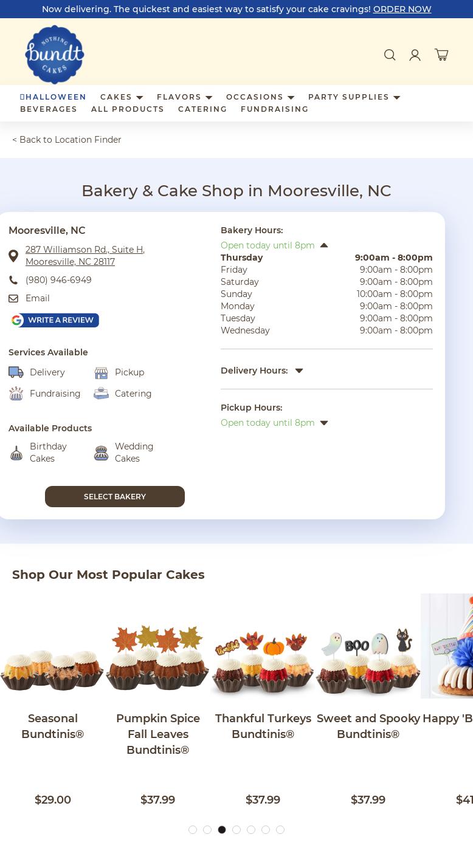Select the first carousel dot
The width and height of the screenshot is (473, 868).
[x=193, y=830]
